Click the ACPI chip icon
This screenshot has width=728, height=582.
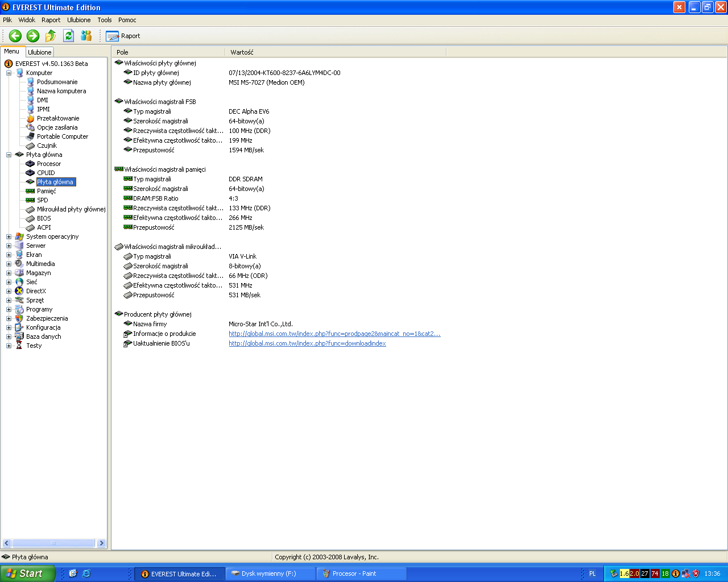[31, 227]
